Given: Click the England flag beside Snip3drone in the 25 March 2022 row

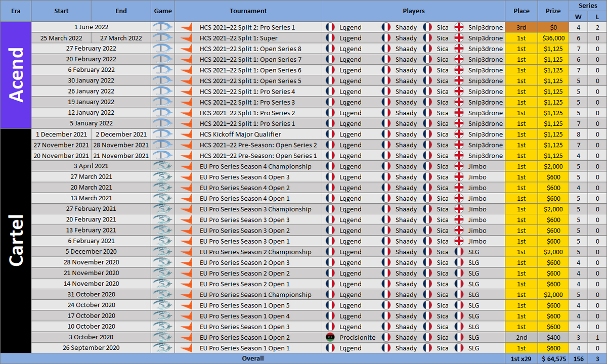Looking at the screenshot, I should (x=459, y=38).
